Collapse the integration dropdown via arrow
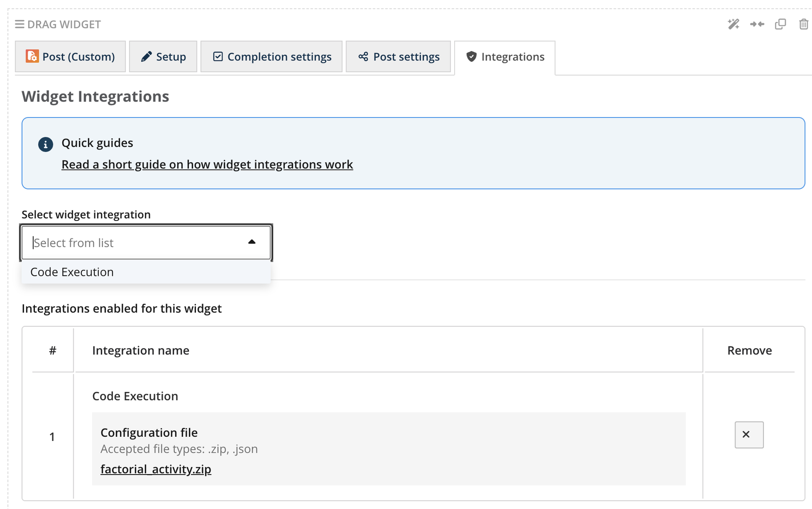 tap(252, 242)
